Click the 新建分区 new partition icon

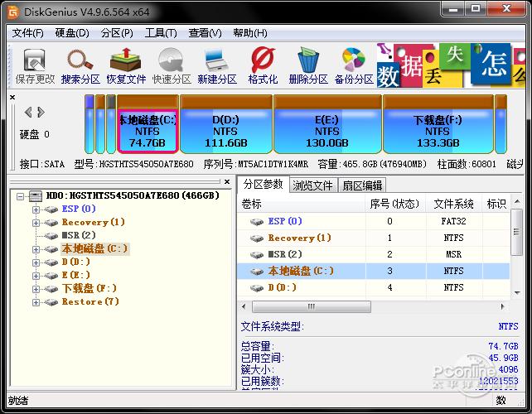tap(217, 66)
